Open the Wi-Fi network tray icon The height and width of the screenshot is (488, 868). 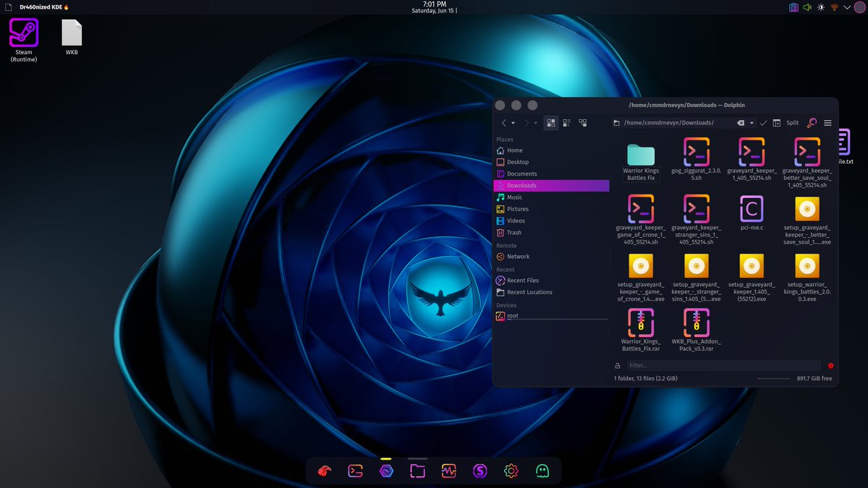[834, 7]
